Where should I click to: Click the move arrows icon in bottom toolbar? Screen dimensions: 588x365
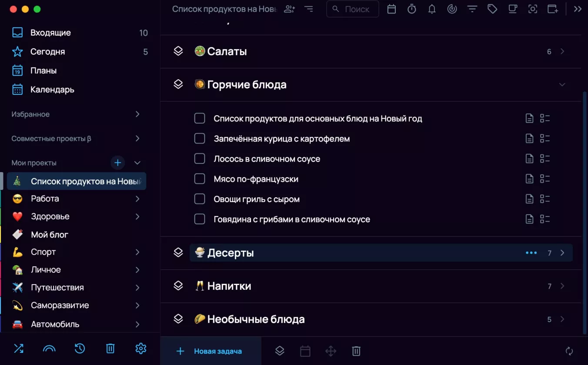[x=331, y=351]
